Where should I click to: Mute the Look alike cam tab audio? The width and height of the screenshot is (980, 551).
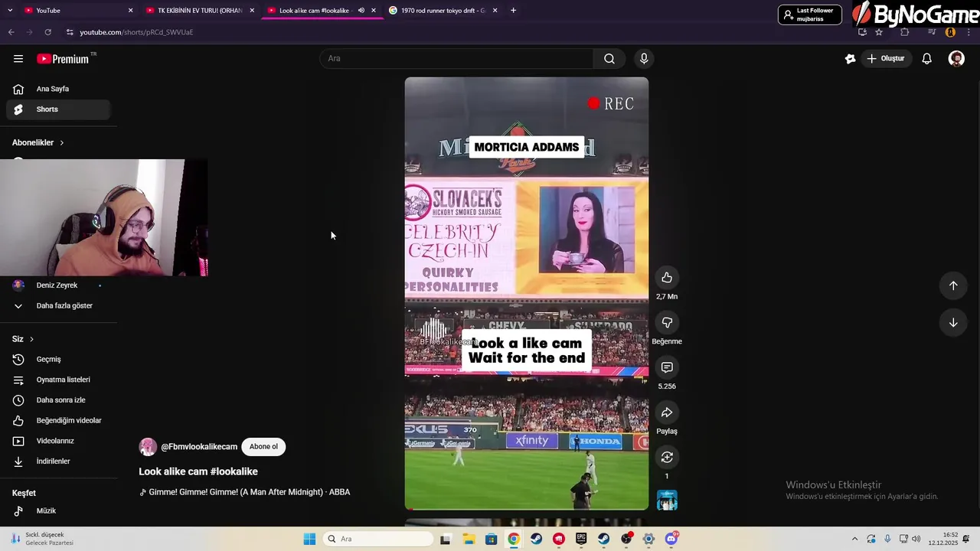(x=361, y=11)
